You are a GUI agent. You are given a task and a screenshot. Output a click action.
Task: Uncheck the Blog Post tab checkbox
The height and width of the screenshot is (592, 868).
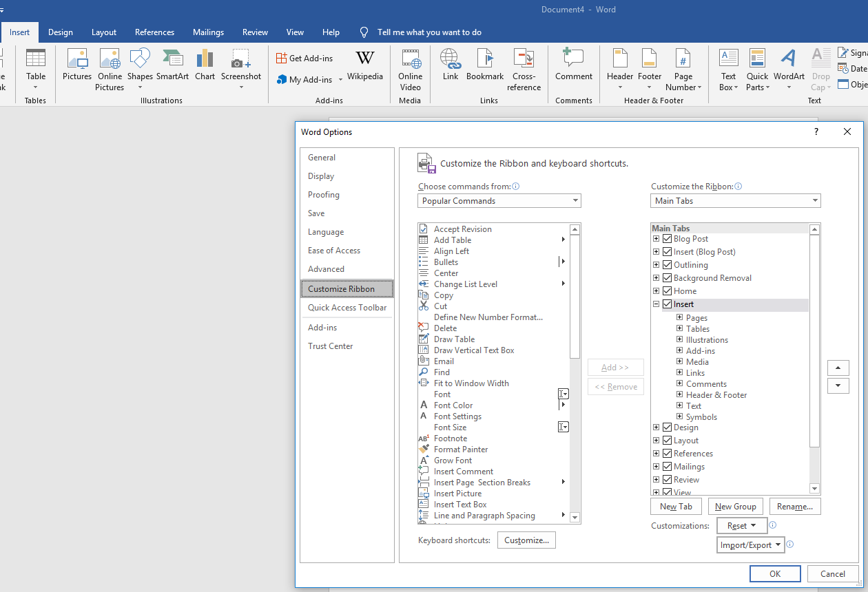[667, 239]
